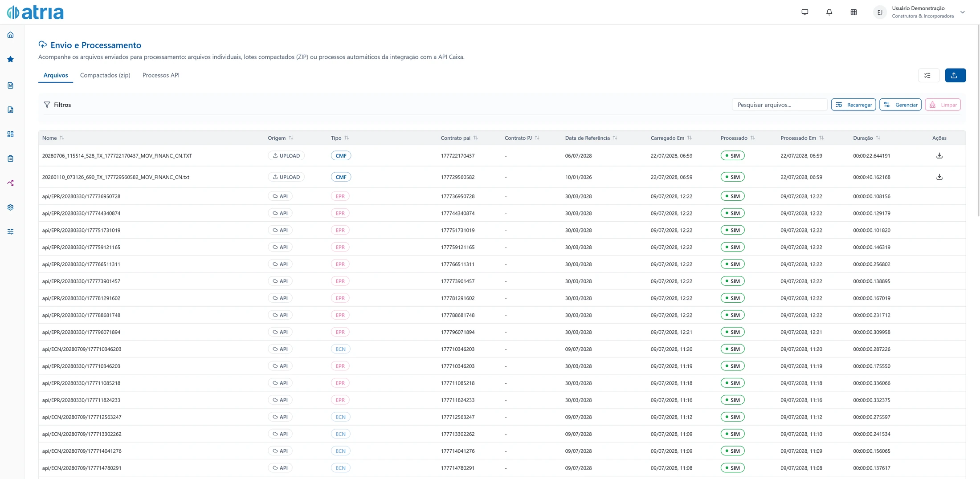Click the Gerenciar button
The height and width of the screenshot is (479, 980).
tap(900, 105)
